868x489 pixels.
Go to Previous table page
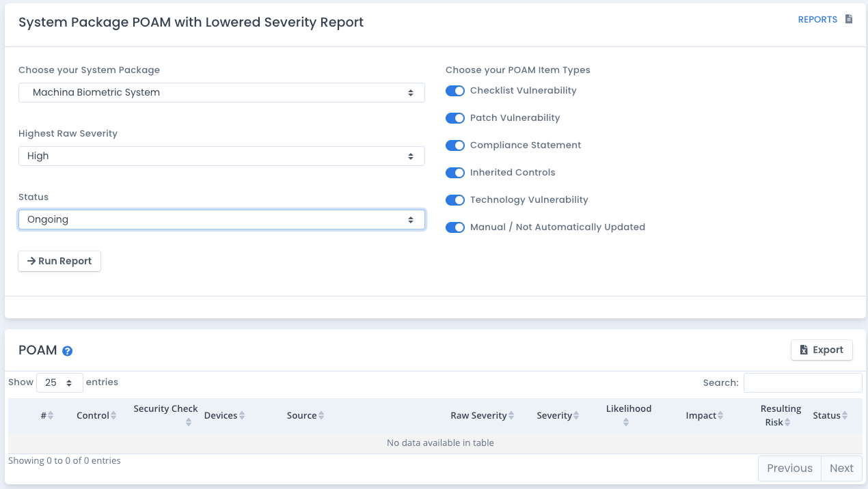pyautogui.click(x=789, y=469)
